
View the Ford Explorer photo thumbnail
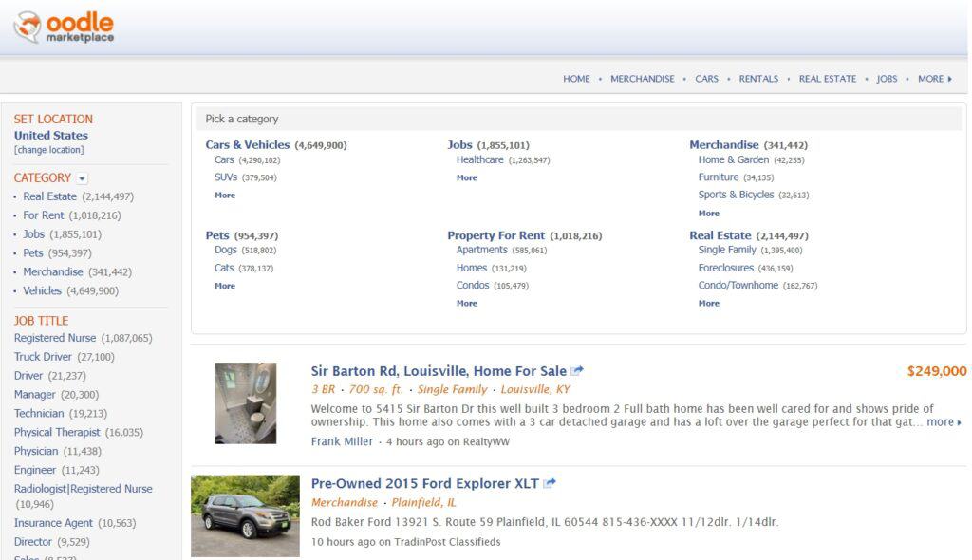245,516
